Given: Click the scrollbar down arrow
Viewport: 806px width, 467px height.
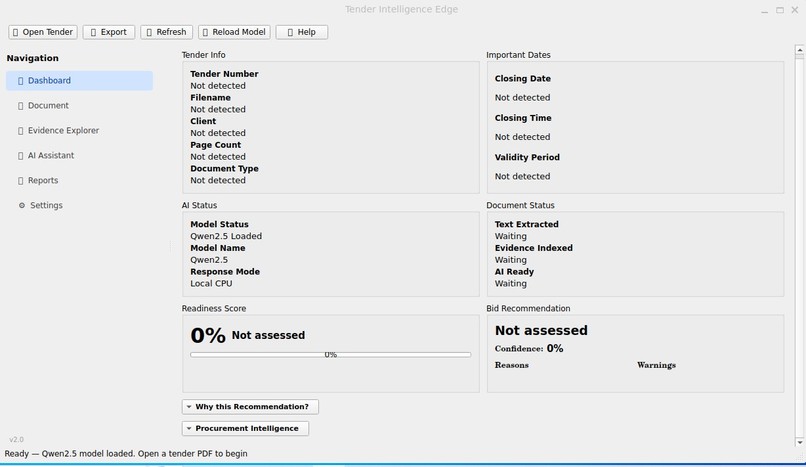Looking at the screenshot, I should point(799,442).
